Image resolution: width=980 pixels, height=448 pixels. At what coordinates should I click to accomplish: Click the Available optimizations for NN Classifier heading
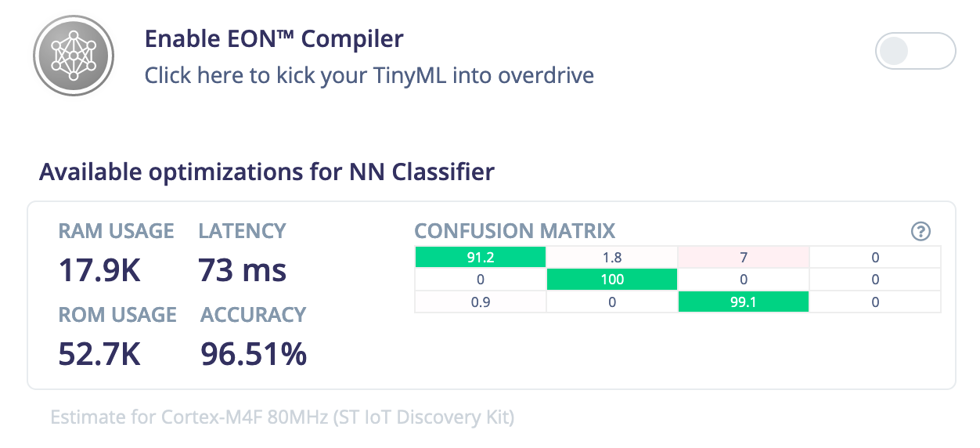[267, 172]
